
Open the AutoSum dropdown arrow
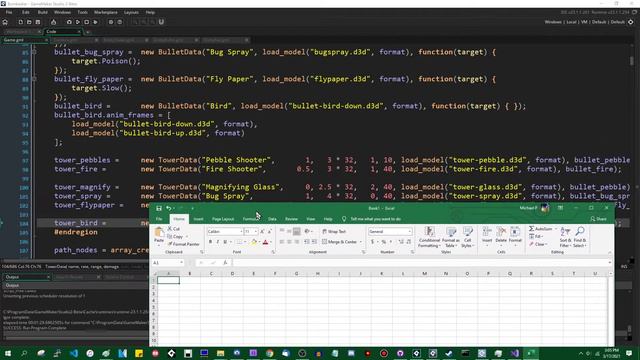click(556, 229)
